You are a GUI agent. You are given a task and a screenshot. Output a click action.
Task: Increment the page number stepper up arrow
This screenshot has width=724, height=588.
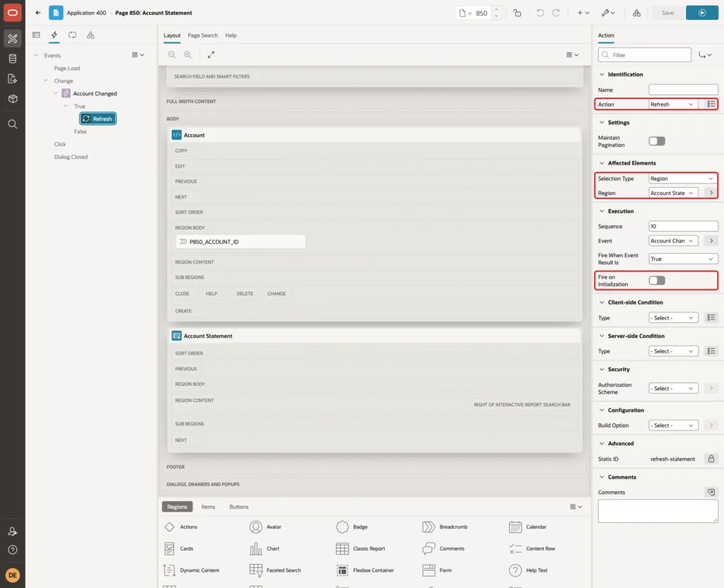pyautogui.click(x=496, y=10)
